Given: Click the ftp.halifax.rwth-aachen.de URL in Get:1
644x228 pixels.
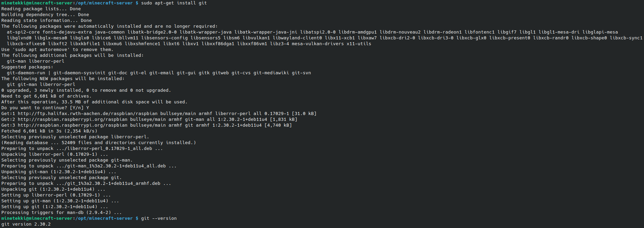Looking at the screenshot, I should pyautogui.click(x=88, y=114).
